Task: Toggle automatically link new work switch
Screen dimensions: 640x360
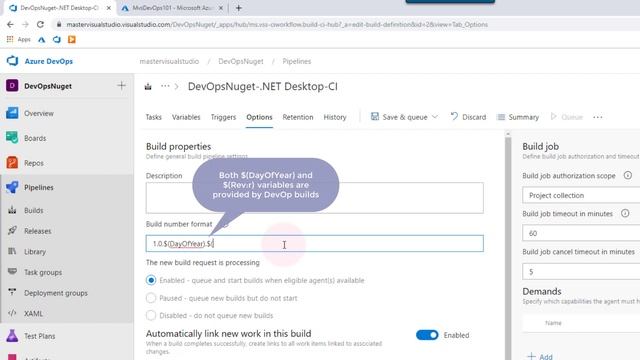Action: point(427,335)
